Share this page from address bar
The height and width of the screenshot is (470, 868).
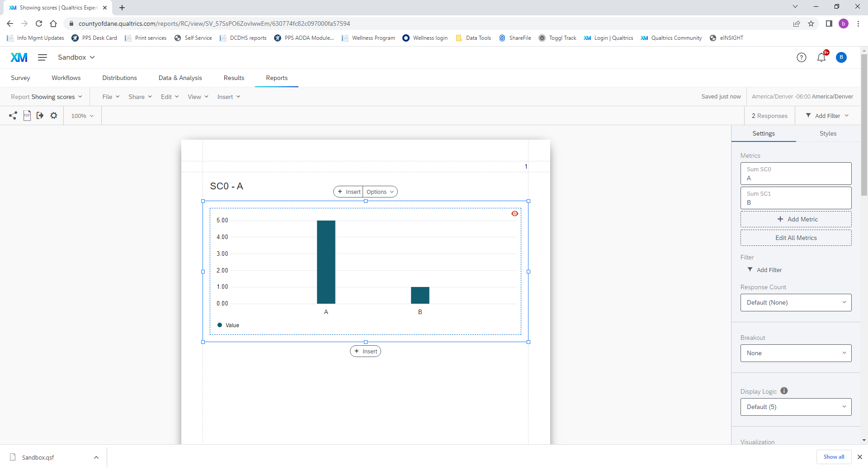pos(797,23)
